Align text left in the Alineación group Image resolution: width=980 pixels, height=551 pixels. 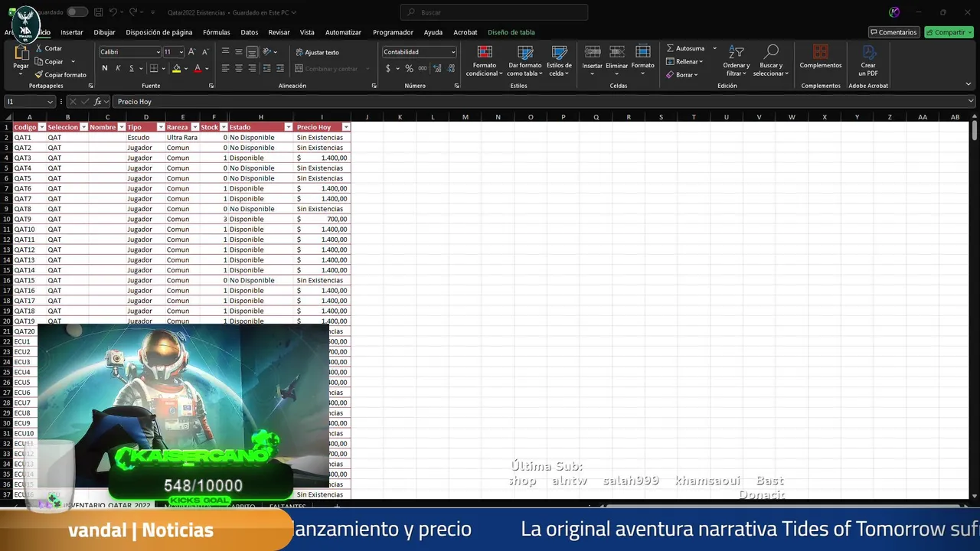coord(225,68)
